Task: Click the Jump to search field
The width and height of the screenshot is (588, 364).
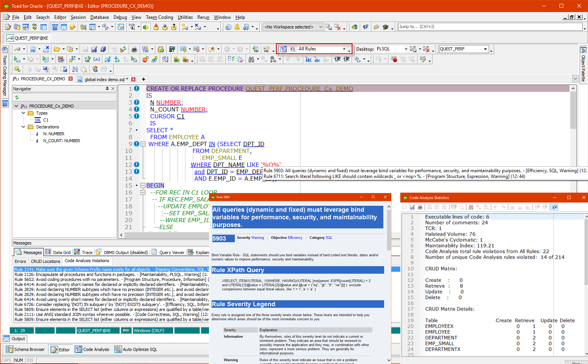Action: [x=490, y=27]
